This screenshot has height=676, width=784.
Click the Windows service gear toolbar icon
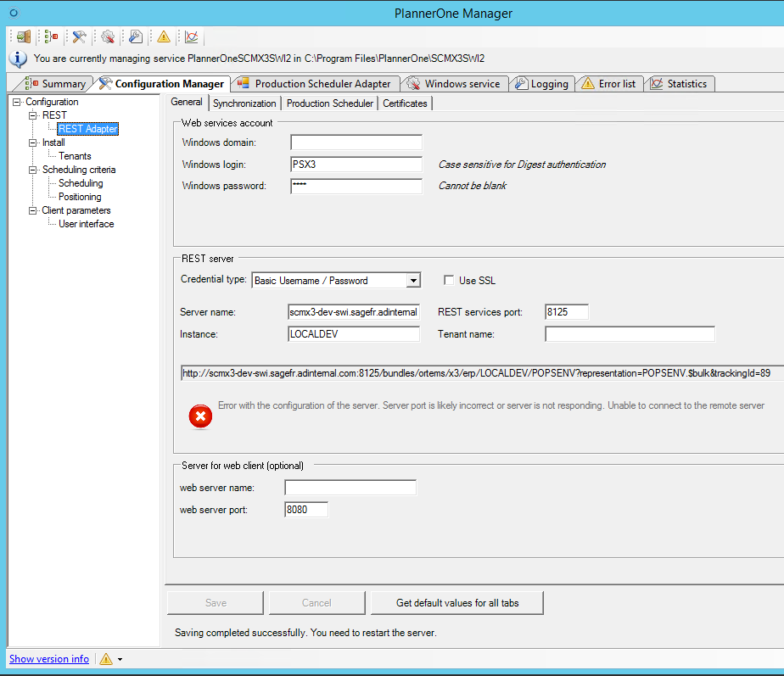point(108,36)
